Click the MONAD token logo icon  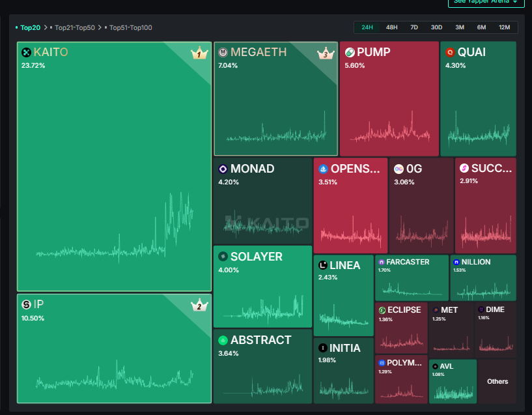223,169
